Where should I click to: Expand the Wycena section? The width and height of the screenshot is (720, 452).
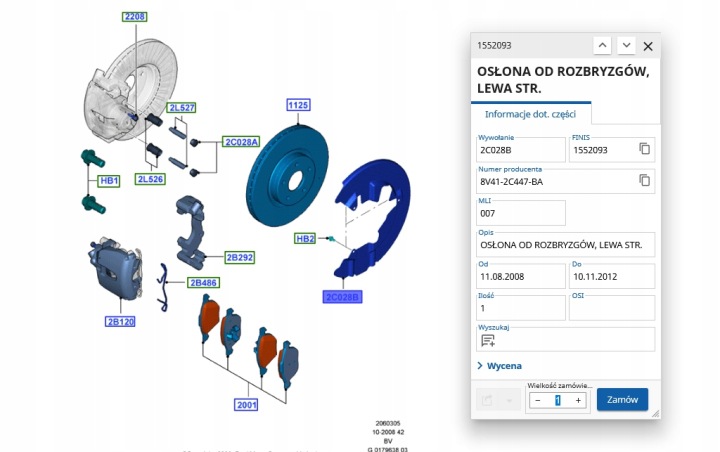[x=499, y=366]
